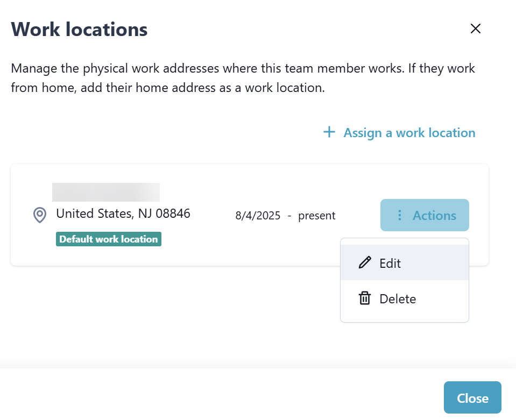This screenshot has height=420, width=516.
Task: Click the 8/4/2025 start date
Action: point(258,216)
